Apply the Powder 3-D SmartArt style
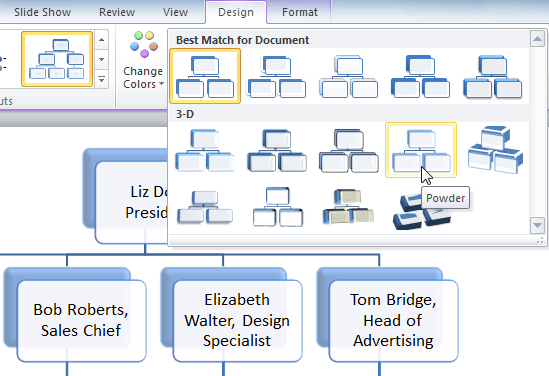Viewport: 549px width, 376px height. [x=421, y=150]
